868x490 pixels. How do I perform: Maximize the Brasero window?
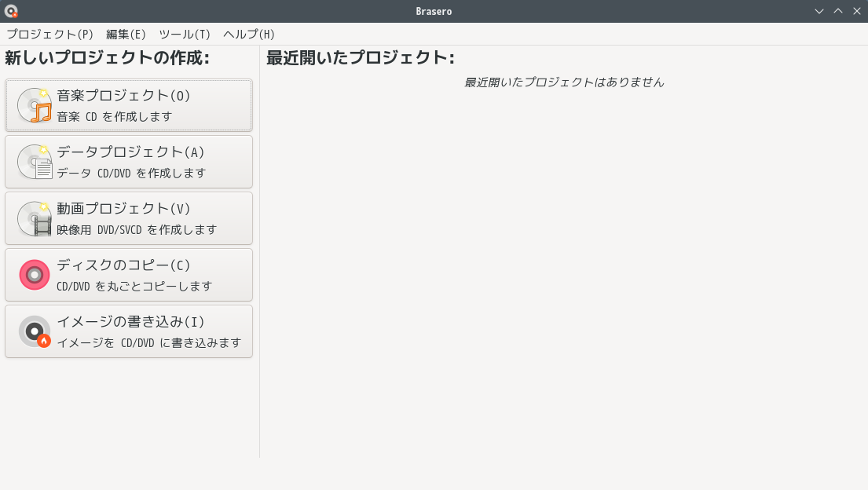[x=838, y=11]
